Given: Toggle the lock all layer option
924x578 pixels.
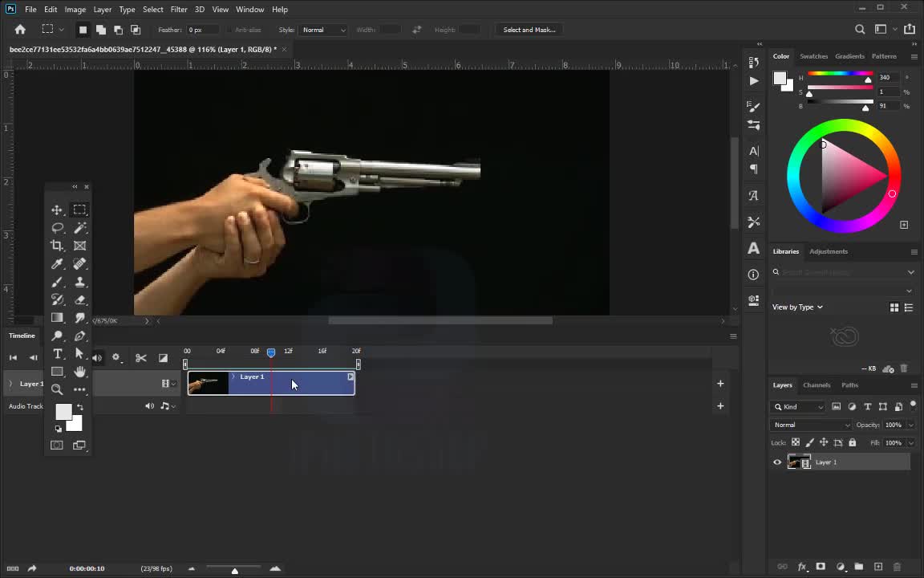Looking at the screenshot, I should (x=852, y=442).
